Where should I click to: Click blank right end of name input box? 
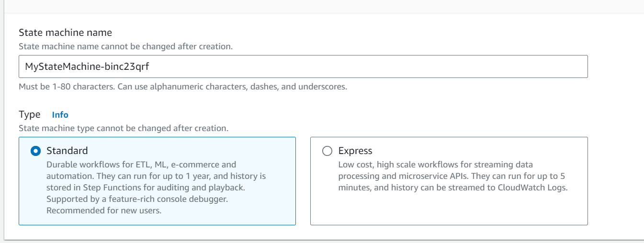point(527,66)
